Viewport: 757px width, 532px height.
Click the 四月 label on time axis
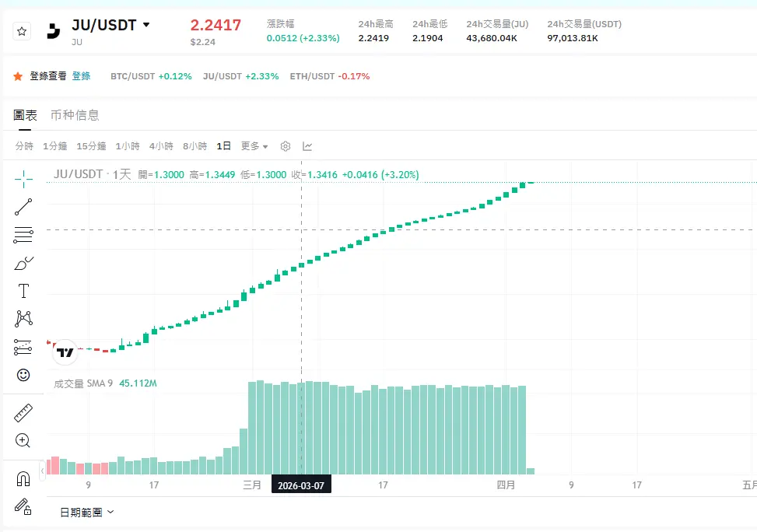coord(506,485)
